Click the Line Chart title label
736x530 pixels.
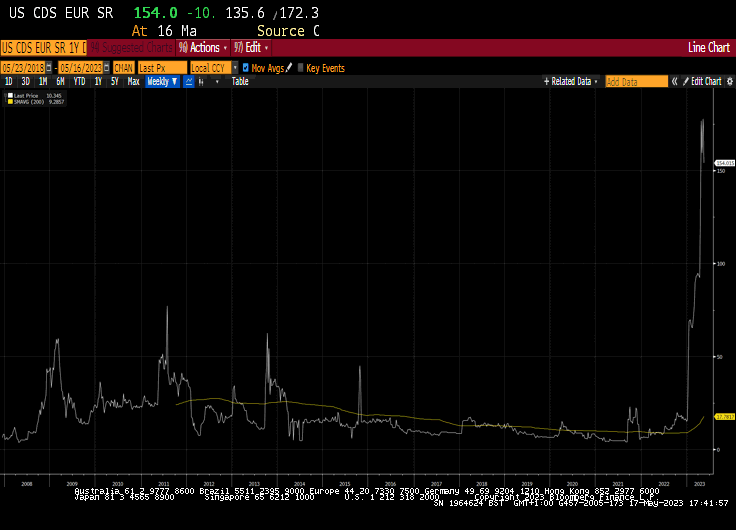709,47
